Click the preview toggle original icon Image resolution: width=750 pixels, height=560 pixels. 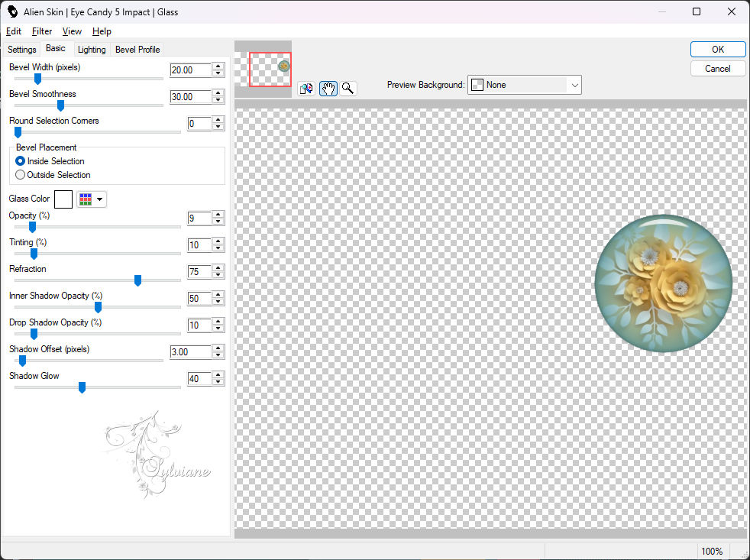[306, 89]
